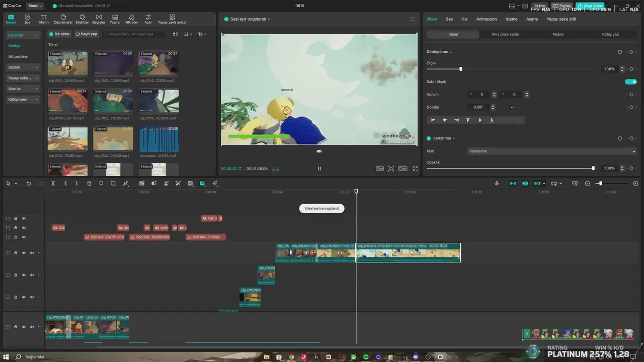Click the grid view icon in the media panel
The width and height of the screenshot is (644, 362).
coord(176,34)
